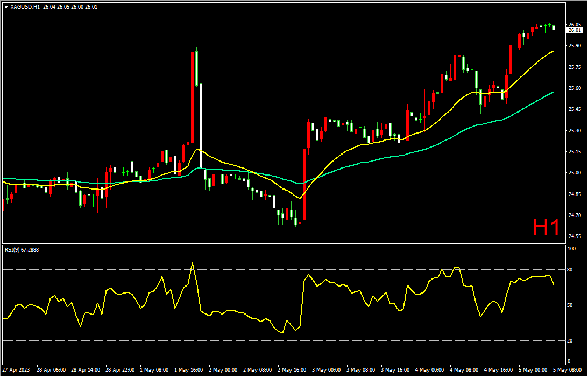Click the 24.85 price axis label
This screenshot has width=588, height=377.
click(575, 194)
